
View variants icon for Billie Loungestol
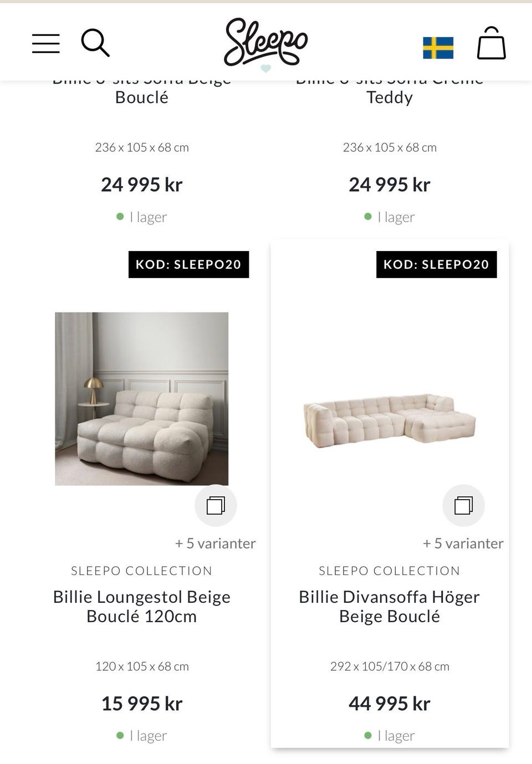pyautogui.click(x=216, y=505)
